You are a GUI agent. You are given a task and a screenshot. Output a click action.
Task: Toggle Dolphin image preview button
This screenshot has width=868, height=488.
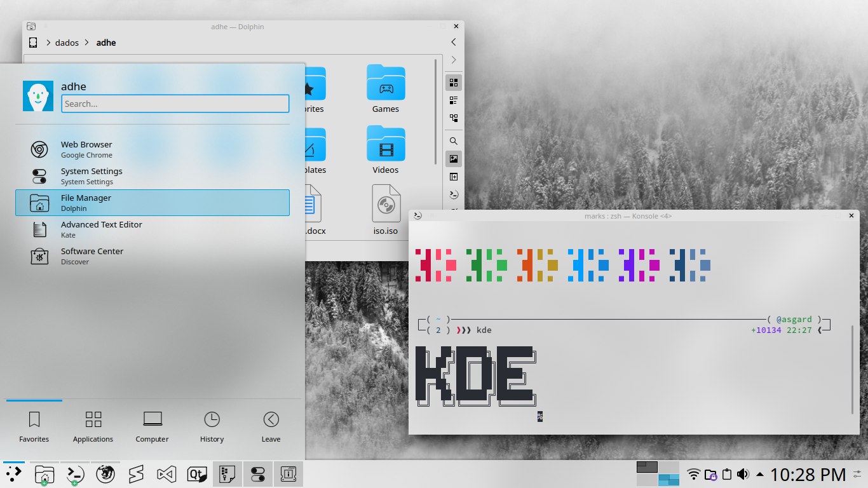coord(454,159)
